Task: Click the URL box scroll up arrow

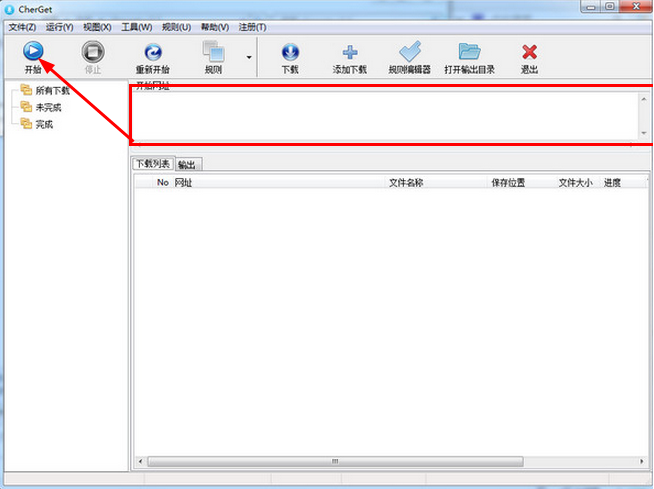Action: click(x=644, y=99)
